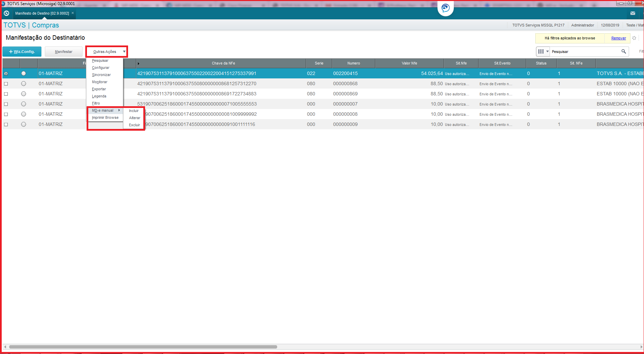Sort by the Status column header

point(541,63)
